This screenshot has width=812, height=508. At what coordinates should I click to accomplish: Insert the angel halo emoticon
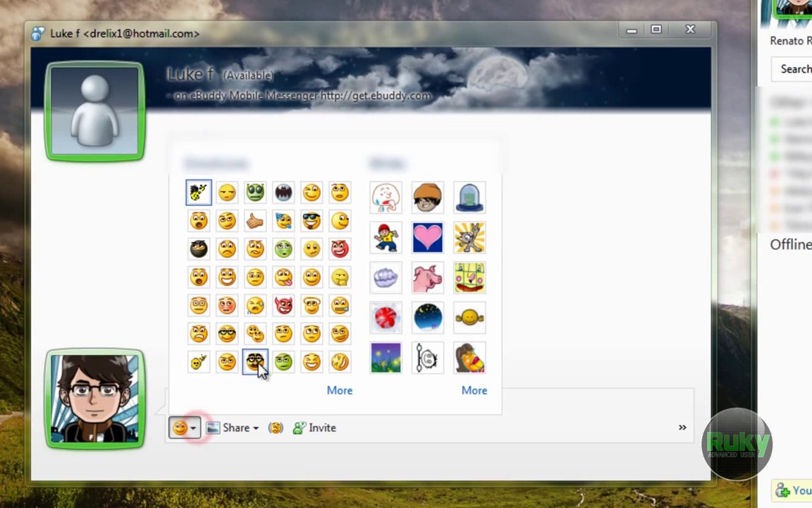312,306
